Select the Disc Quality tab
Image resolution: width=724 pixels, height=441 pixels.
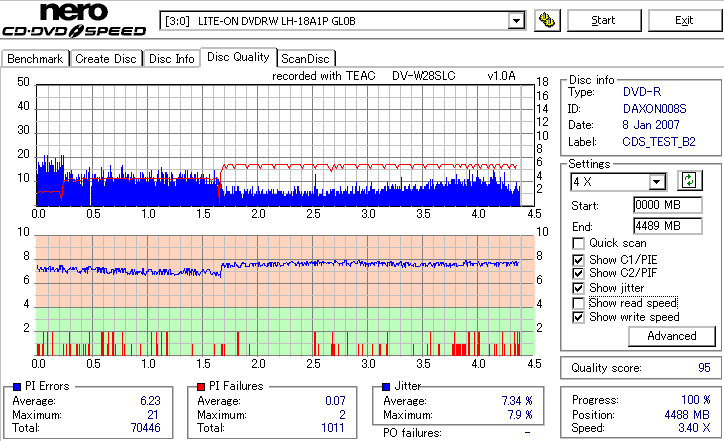click(238, 57)
